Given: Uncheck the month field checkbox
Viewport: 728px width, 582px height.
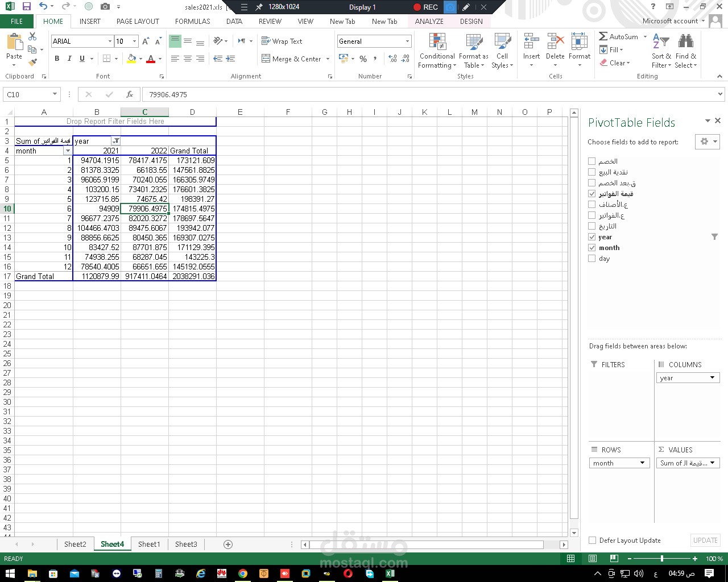Looking at the screenshot, I should (x=591, y=248).
